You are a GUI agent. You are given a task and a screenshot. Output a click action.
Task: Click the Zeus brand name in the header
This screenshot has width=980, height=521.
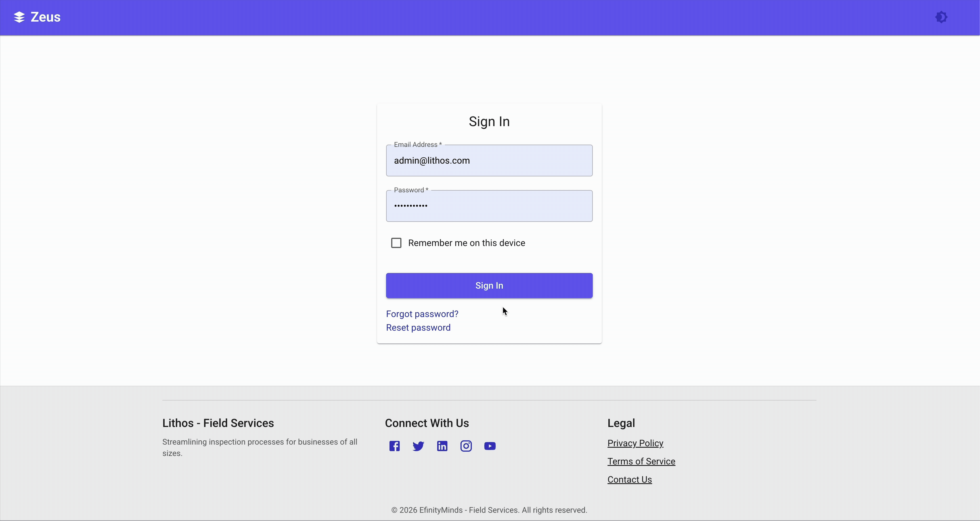point(46,17)
